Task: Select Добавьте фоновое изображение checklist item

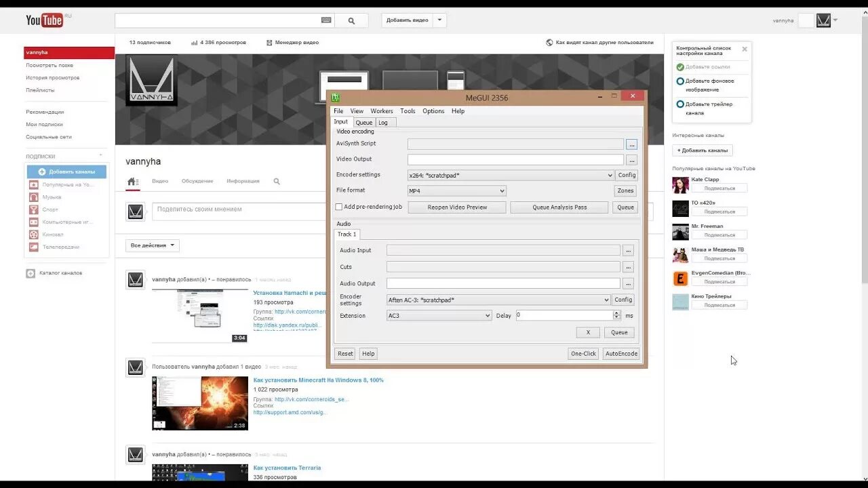Action: tap(709, 85)
